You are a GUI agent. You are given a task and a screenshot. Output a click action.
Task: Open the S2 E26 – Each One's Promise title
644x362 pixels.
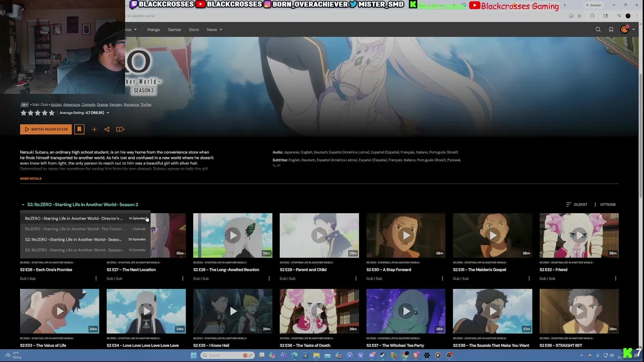(x=46, y=270)
